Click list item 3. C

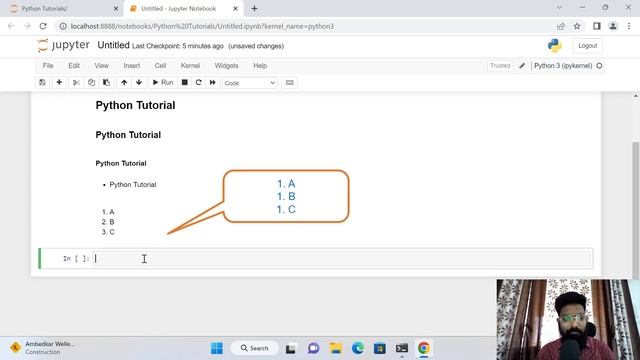pos(108,232)
